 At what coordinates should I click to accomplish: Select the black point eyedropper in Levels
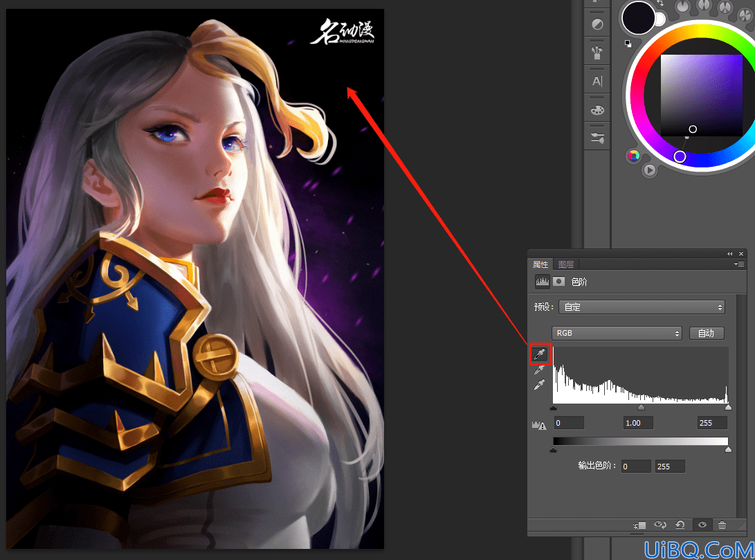pos(540,354)
